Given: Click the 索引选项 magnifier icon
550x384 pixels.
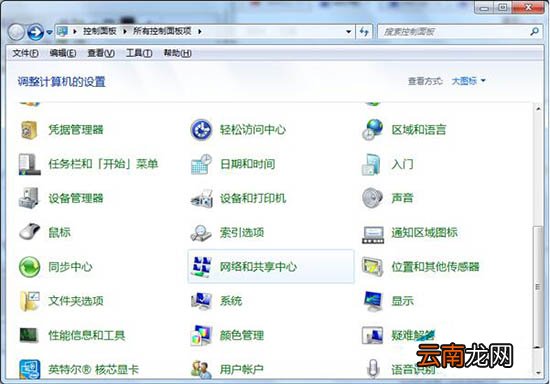Looking at the screenshot, I should point(201,233).
